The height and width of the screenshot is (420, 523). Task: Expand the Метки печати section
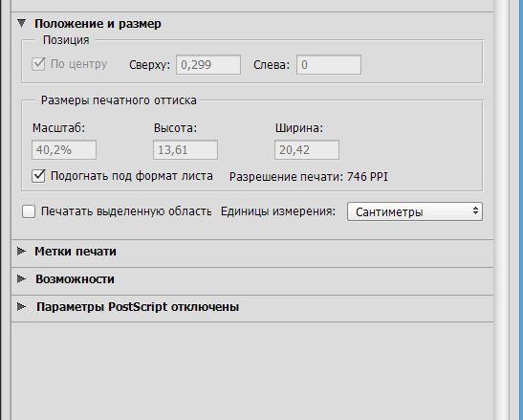point(22,251)
